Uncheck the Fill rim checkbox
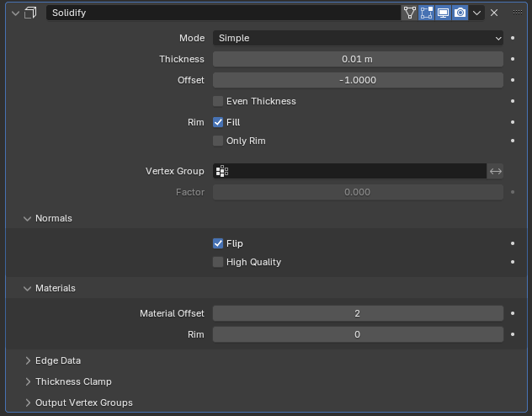This screenshot has height=416, width=532. tap(218, 122)
